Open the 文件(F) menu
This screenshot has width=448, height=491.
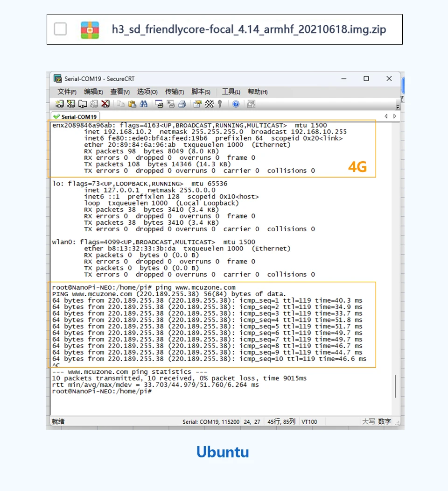(67, 92)
